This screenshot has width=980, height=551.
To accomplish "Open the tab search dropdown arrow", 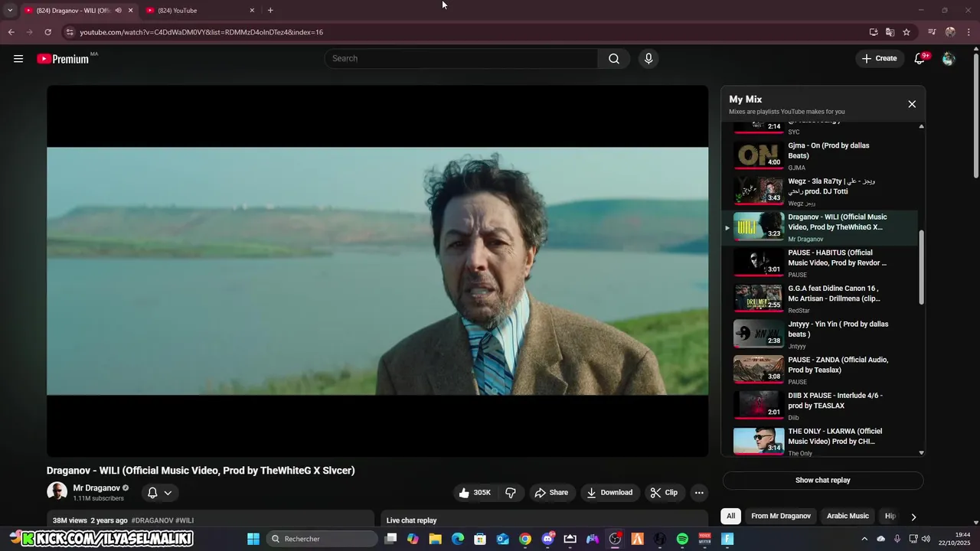I will tap(10, 11).
